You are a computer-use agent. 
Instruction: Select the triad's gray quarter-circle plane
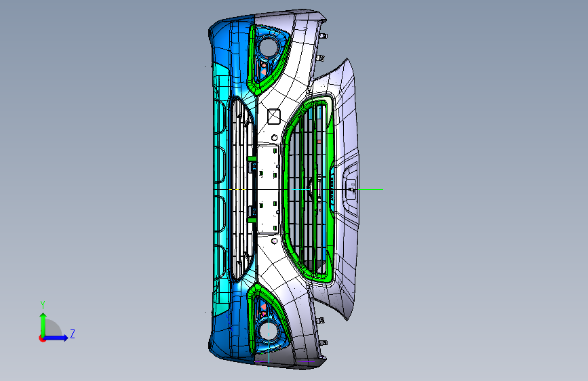54,328
